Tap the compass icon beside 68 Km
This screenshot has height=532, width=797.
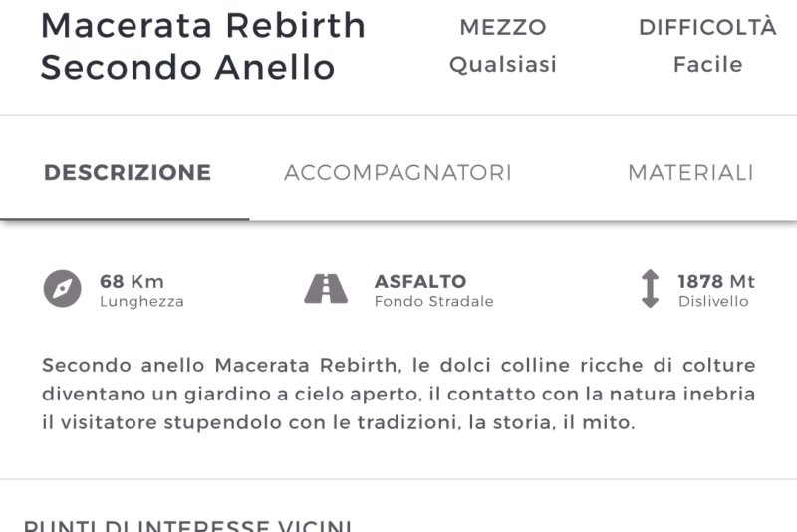pyautogui.click(x=62, y=289)
